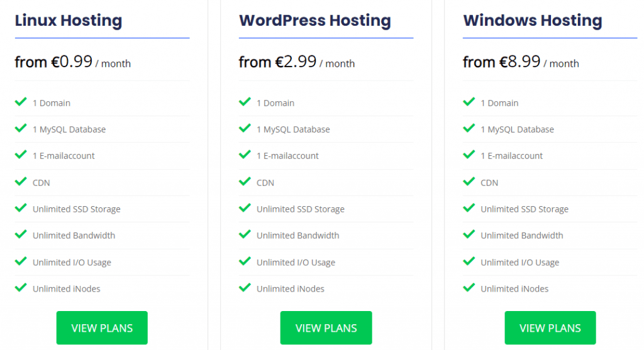644x350 pixels.
Task: Click checkmark beside Windows Unlimited Bandwidth
Action: pyautogui.click(x=469, y=234)
